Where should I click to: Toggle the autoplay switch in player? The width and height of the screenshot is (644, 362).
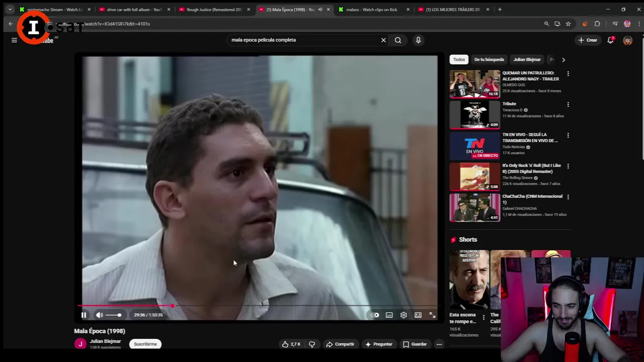pyautogui.click(x=376, y=315)
